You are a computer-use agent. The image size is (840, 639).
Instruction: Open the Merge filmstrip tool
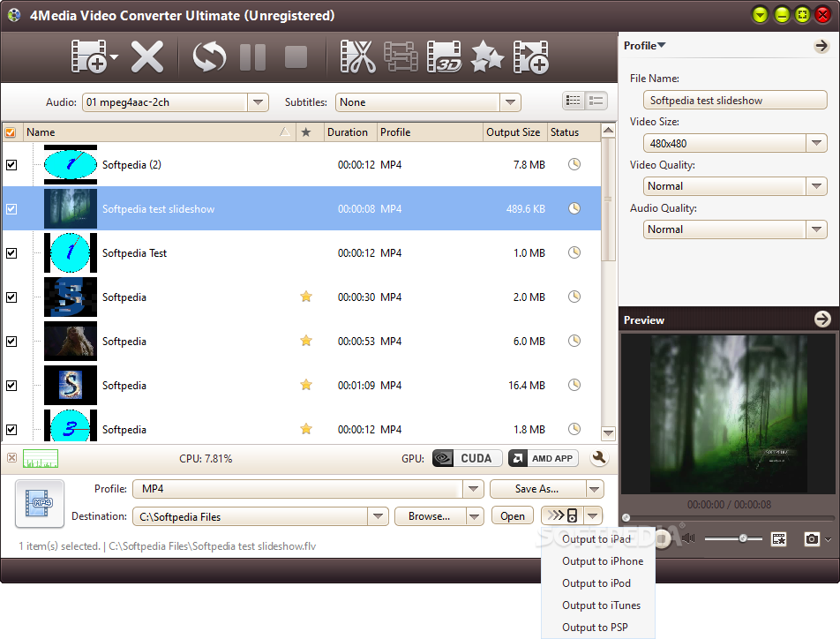point(401,56)
